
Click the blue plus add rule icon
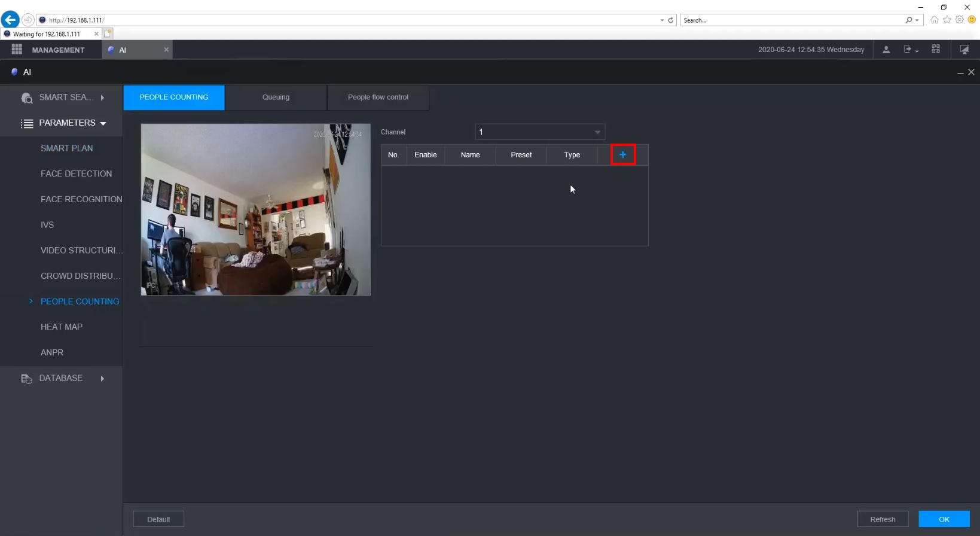(622, 155)
